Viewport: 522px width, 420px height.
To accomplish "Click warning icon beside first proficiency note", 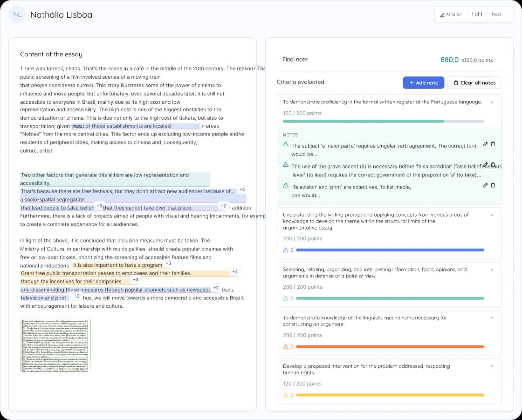I will (x=286, y=144).
